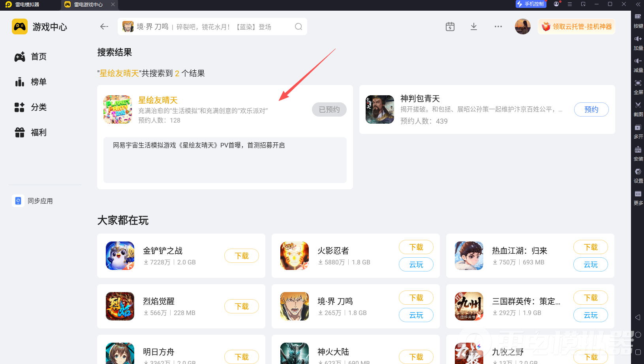Download 火影忍者
The height and width of the screenshot is (364, 644).
coord(416,247)
